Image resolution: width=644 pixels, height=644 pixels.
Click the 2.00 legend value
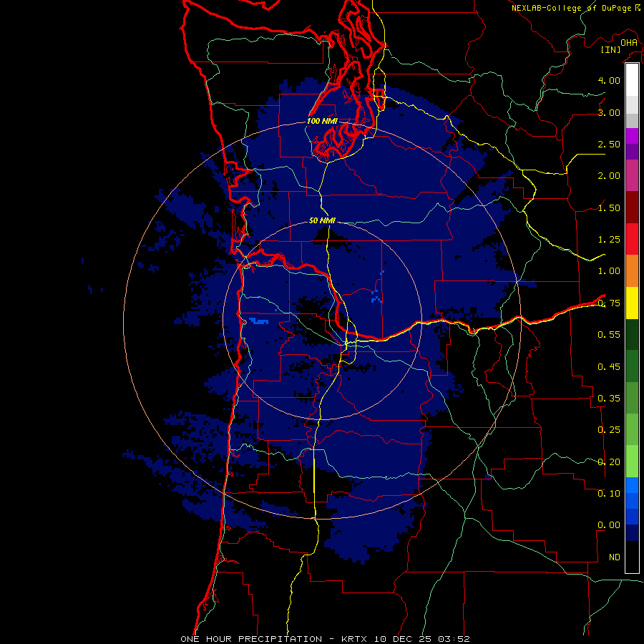(x=609, y=176)
